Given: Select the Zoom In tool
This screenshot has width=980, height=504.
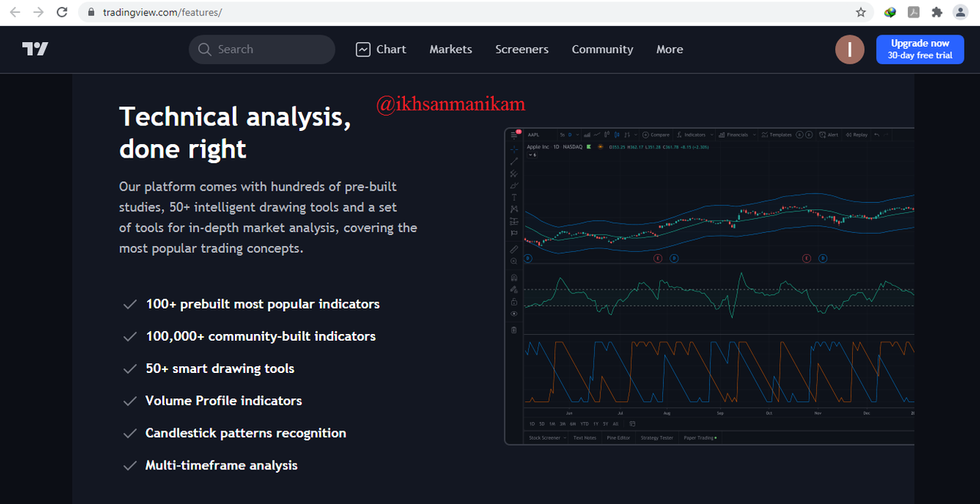Looking at the screenshot, I should [x=514, y=261].
